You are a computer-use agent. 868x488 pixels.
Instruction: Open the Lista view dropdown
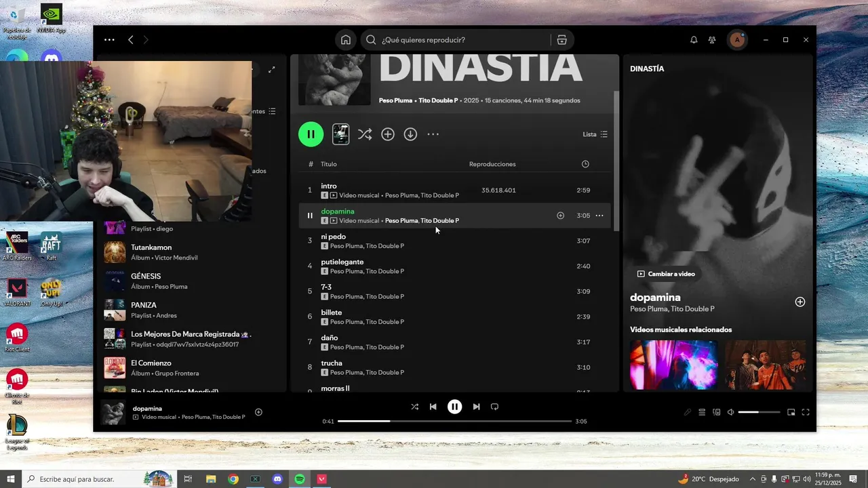pos(595,134)
